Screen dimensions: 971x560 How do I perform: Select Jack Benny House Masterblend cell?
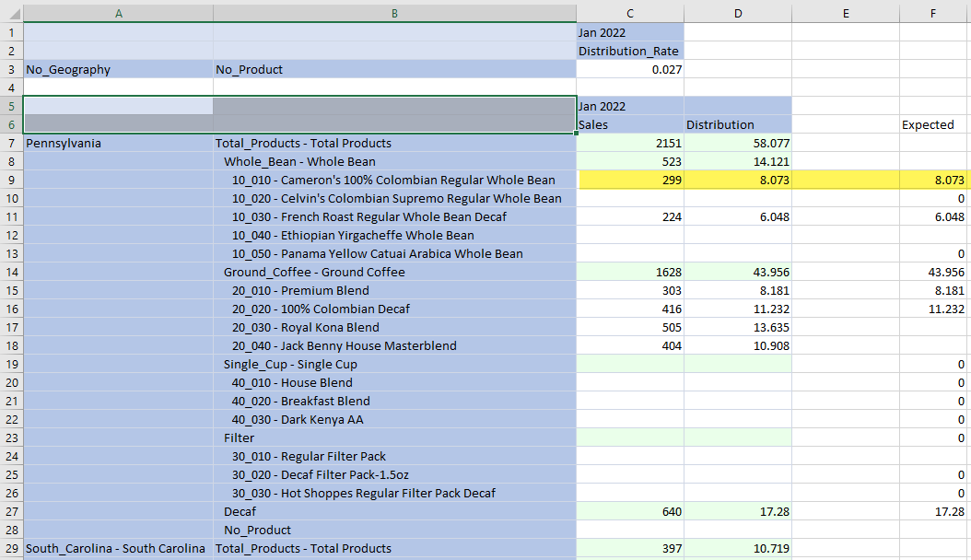(394, 346)
